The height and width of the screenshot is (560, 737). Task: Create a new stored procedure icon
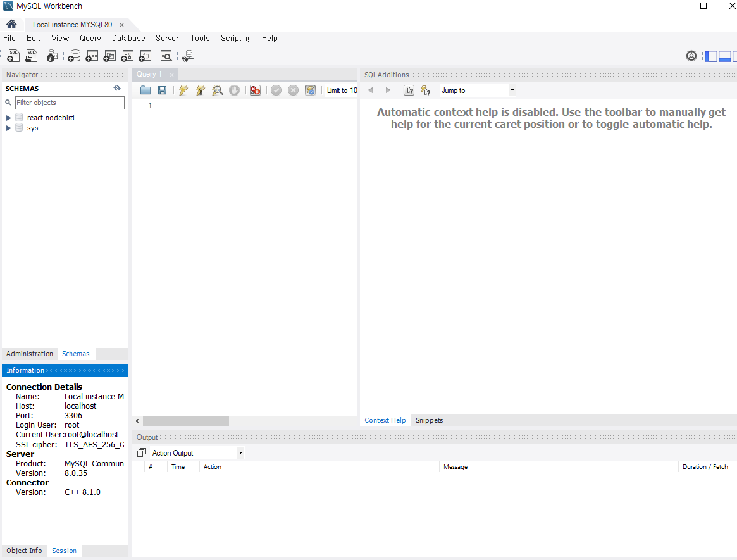tap(127, 56)
